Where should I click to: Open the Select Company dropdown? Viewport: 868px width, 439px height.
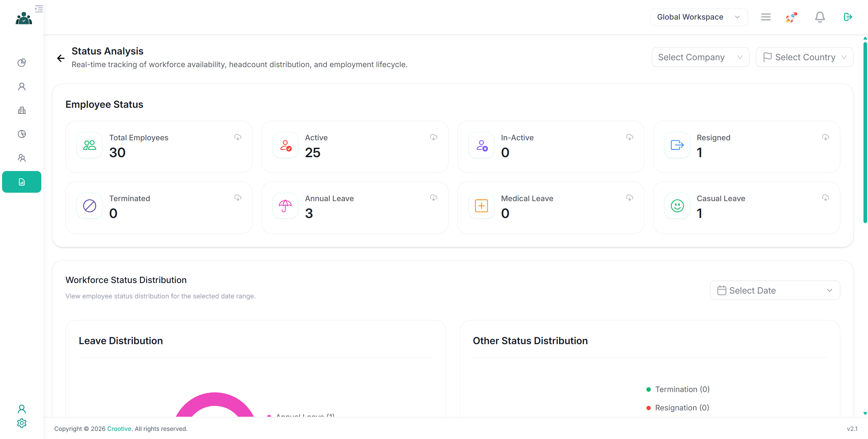(x=700, y=57)
